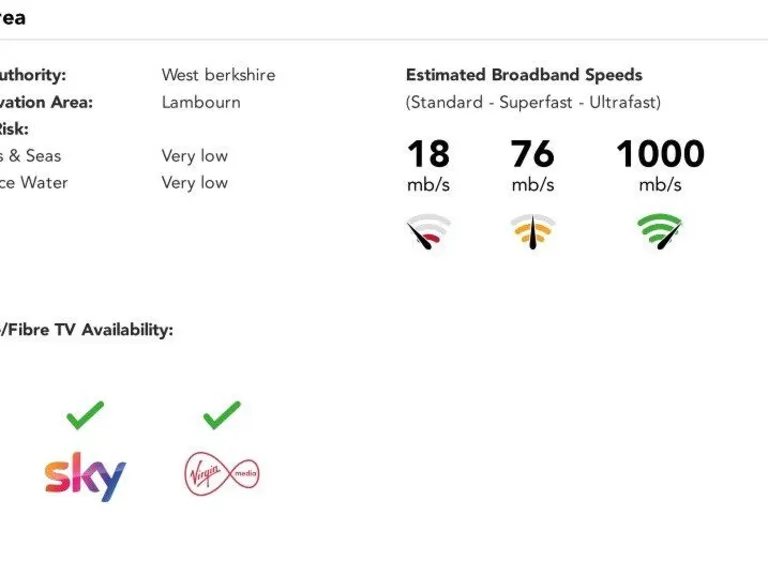
Task: Click the Fibre TV Availability heading
Action: pyautogui.click(x=88, y=330)
